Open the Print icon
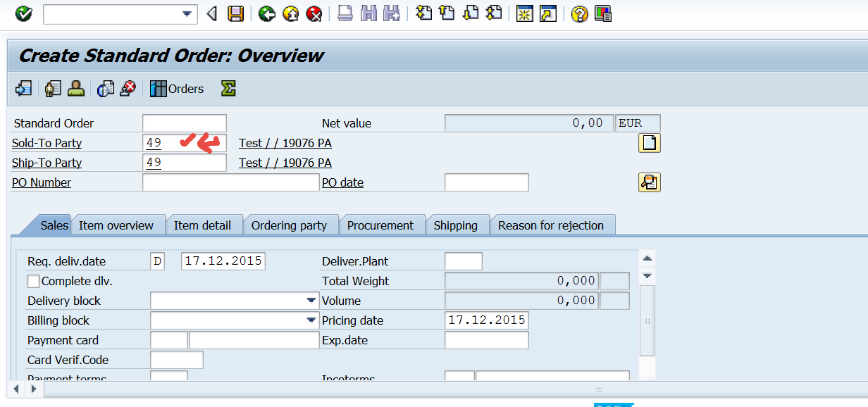 pos(345,13)
